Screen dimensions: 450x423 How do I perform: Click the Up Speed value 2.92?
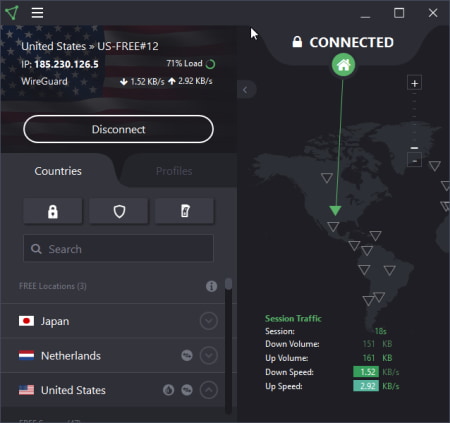point(366,386)
